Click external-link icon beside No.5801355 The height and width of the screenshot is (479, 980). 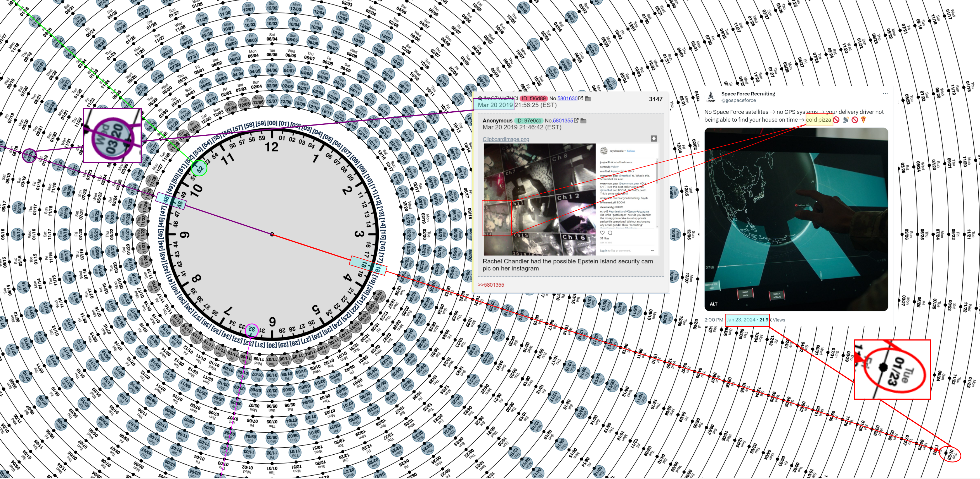576,121
